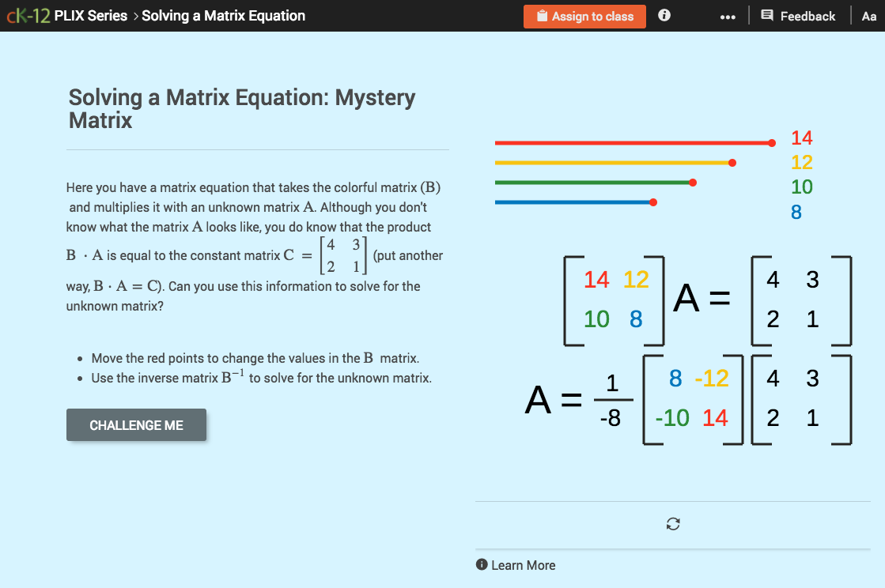
Task: Click the blue line's point showing 8
Action: [x=652, y=202]
